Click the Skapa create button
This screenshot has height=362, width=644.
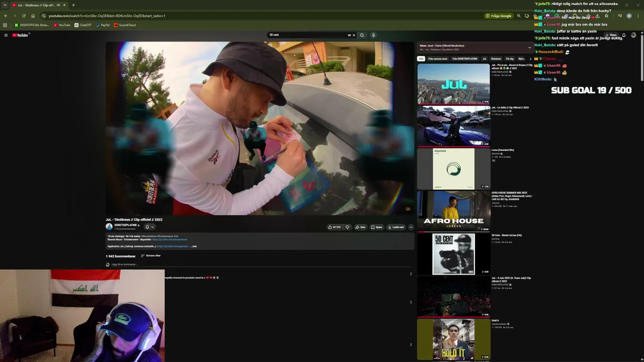611,35
